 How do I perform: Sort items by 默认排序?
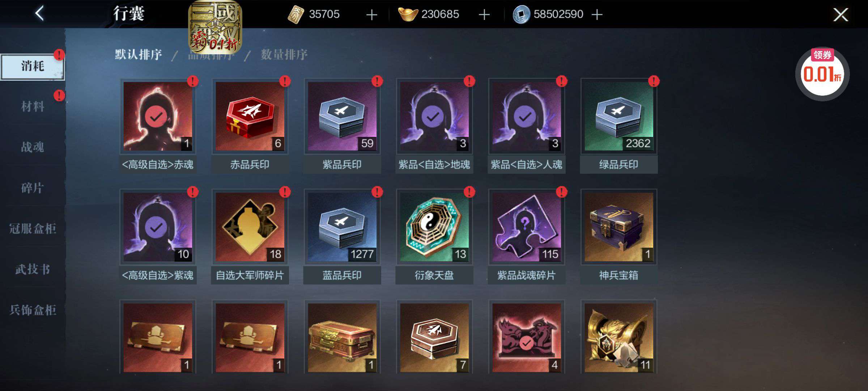tap(139, 55)
